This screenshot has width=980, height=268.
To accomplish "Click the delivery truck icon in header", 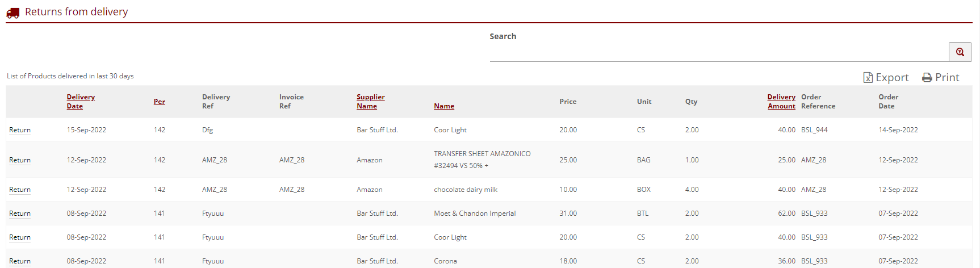I will click(x=12, y=12).
